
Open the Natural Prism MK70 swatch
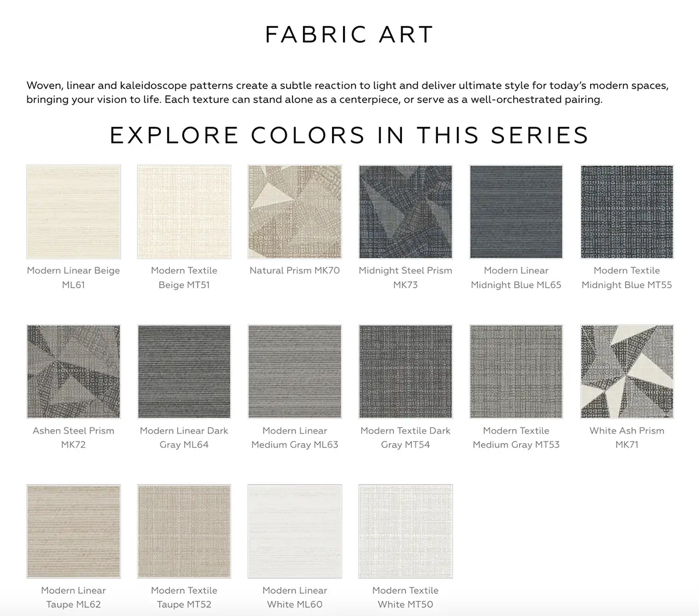295,212
